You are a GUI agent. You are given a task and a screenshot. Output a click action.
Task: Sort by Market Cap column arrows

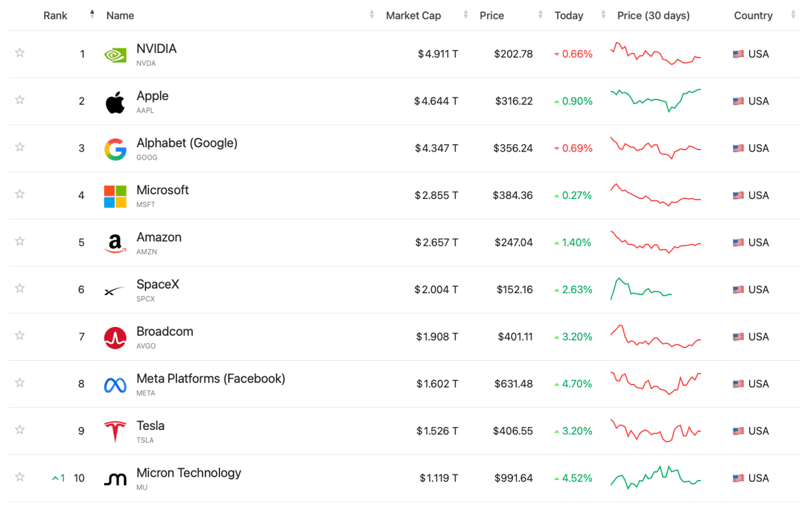[x=466, y=15]
